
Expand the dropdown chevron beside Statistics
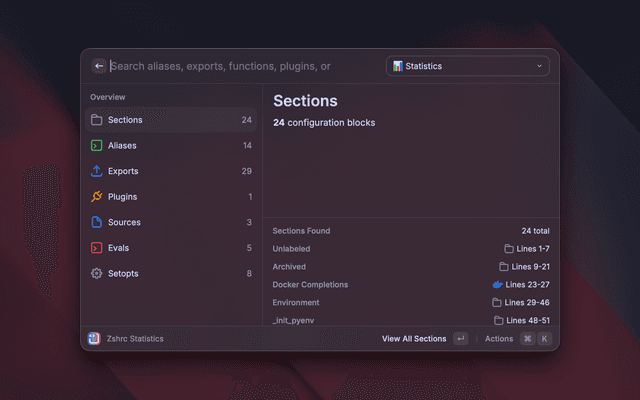click(540, 66)
